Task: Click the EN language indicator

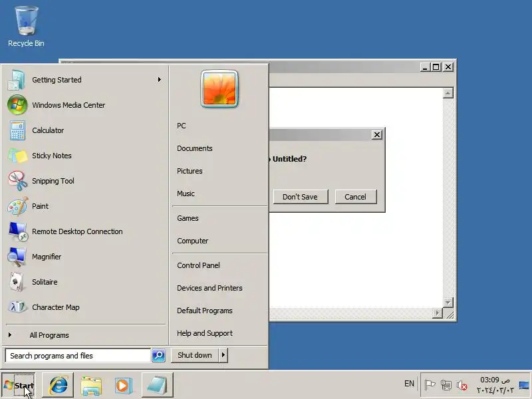Action: click(x=409, y=384)
